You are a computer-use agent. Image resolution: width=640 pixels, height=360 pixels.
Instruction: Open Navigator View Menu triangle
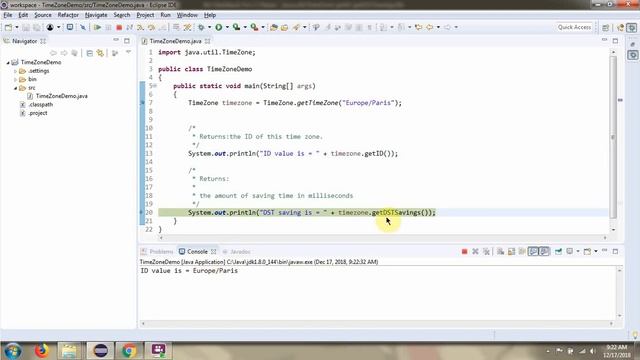(128, 53)
